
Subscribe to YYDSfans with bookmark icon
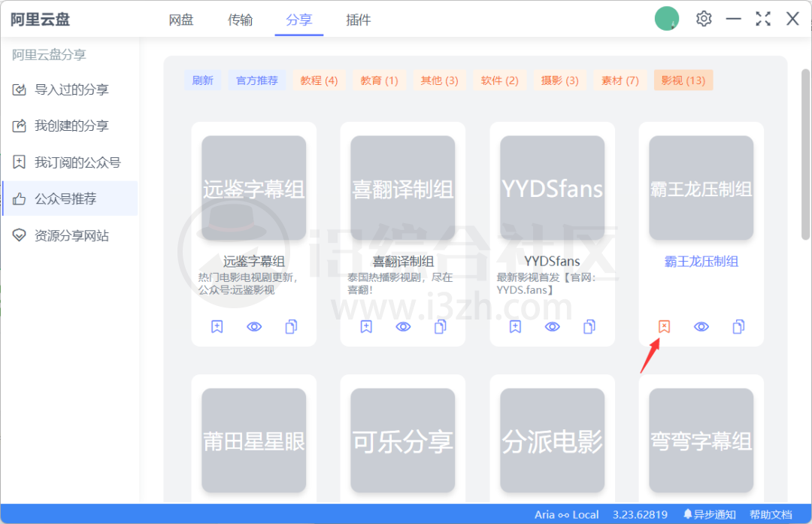point(515,327)
